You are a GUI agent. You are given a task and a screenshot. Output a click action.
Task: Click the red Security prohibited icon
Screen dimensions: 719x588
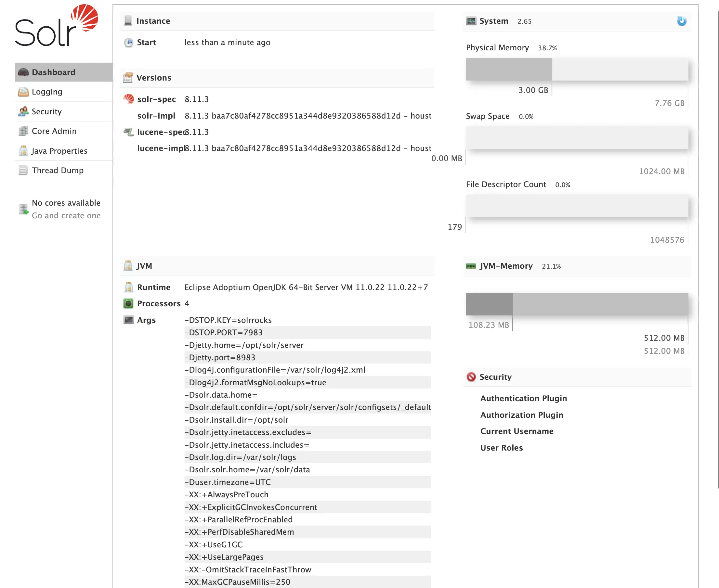point(471,377)
